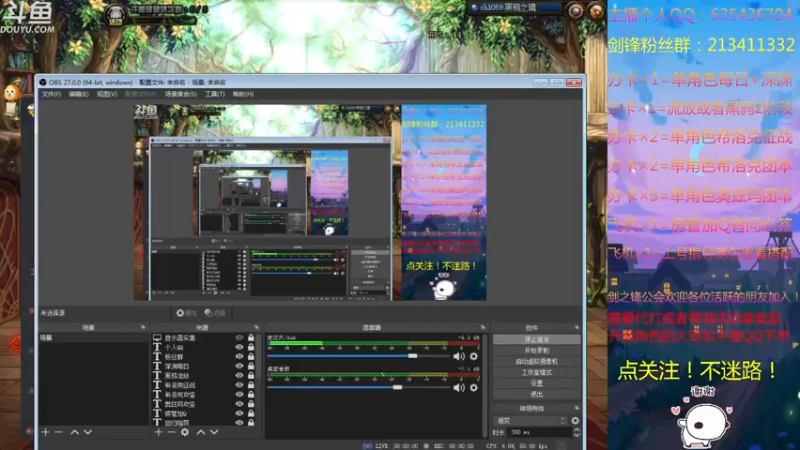
Task: Toggle visibility of 显示器采集 source
Action: coord(239,338)
